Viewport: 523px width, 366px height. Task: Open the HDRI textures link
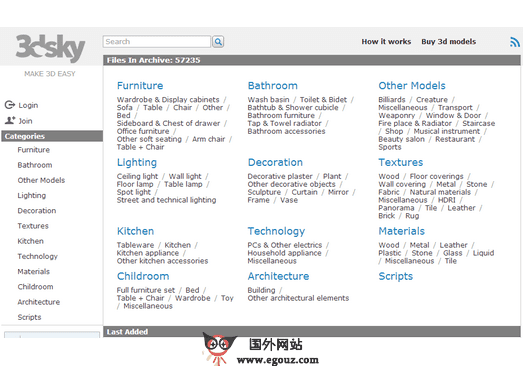[x=447, y=200]
